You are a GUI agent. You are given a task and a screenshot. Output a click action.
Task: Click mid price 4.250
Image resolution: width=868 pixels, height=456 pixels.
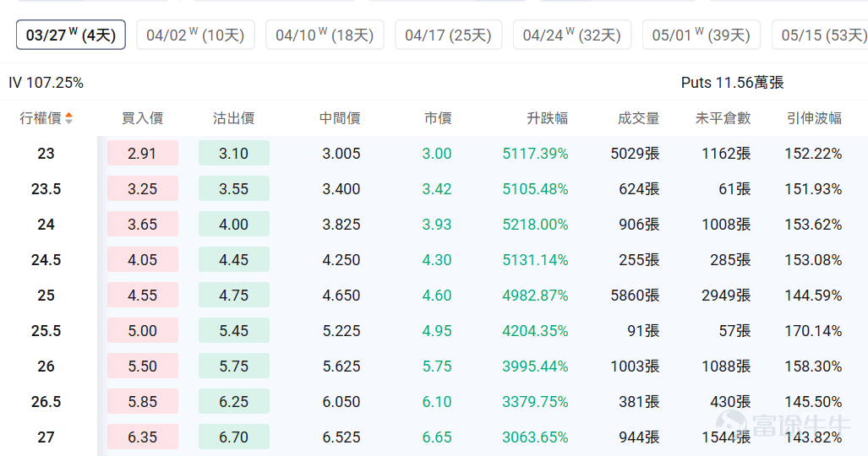341,259
